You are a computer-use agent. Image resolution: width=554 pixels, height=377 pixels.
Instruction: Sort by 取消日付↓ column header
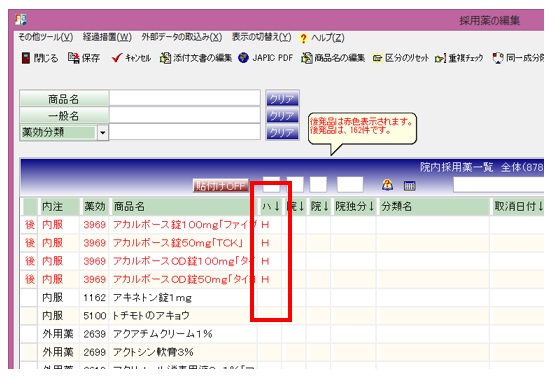point(518,207)
